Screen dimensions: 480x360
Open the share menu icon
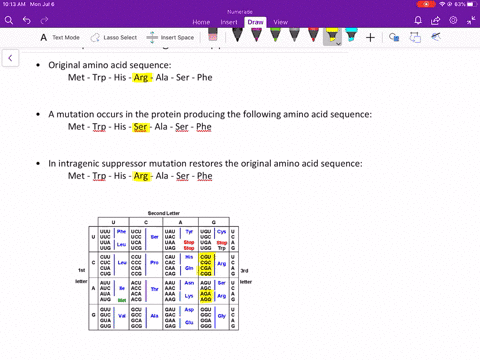point(435,21)
